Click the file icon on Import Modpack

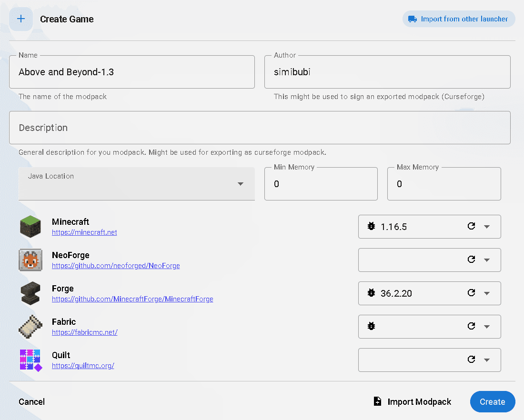[377, 401]
